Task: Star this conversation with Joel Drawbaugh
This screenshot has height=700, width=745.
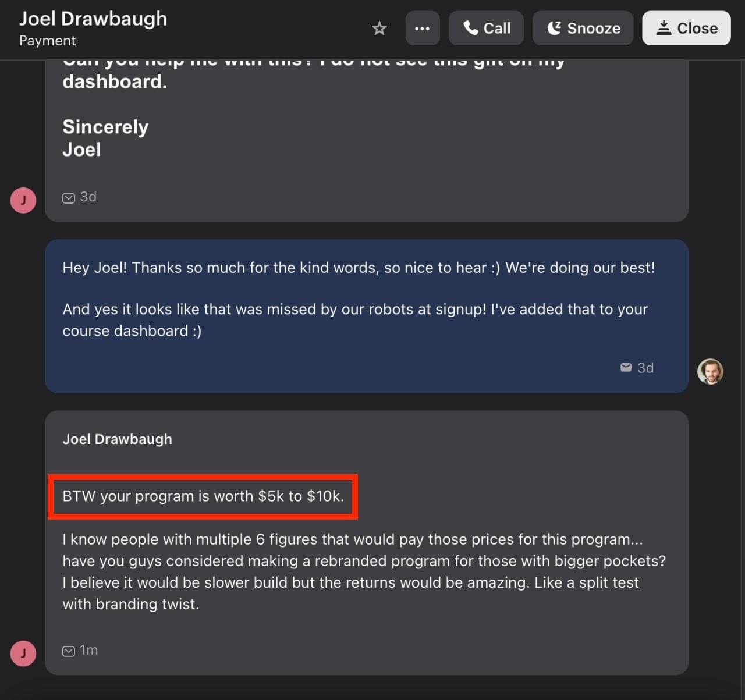Action: 379,29
